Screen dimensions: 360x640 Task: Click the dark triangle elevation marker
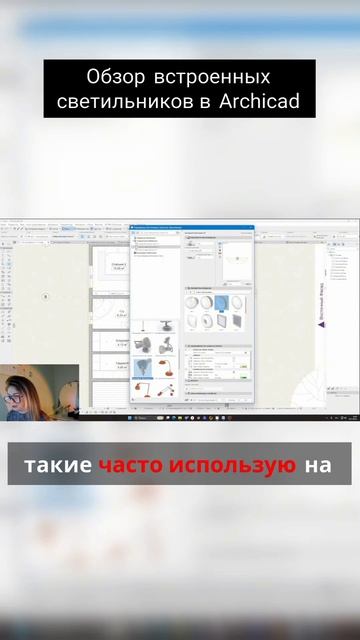[322, 324]
